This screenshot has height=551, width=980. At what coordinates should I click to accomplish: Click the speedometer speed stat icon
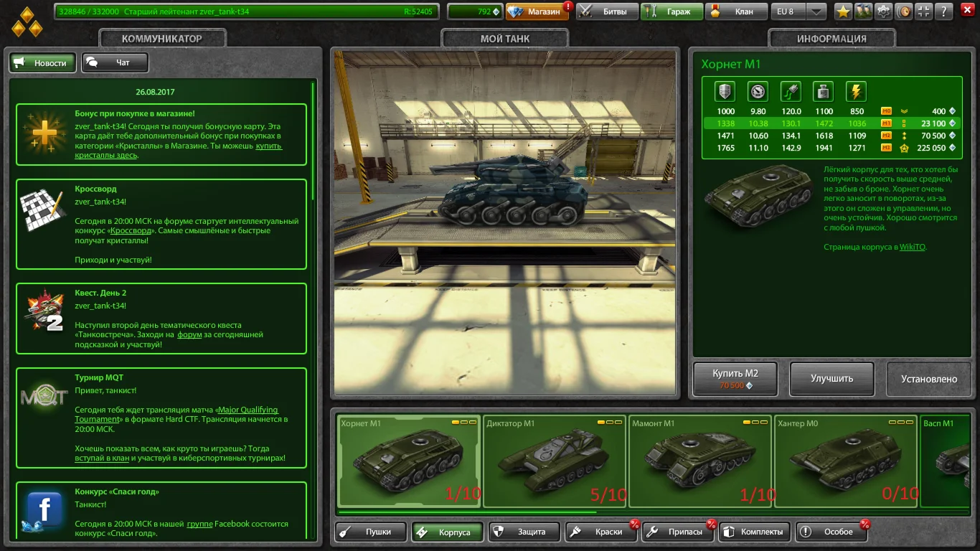click(x=758, y=91)
